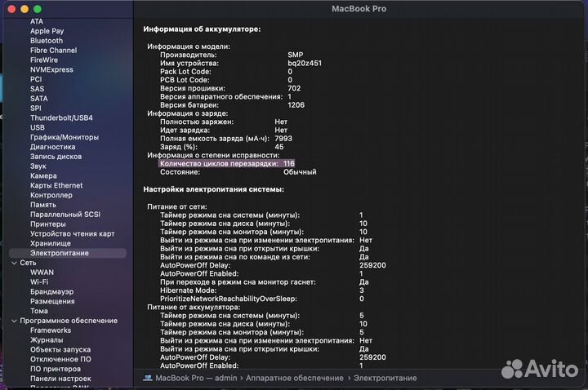
Task: Click Электропитание at end of path bar
Action: (385, 378)
